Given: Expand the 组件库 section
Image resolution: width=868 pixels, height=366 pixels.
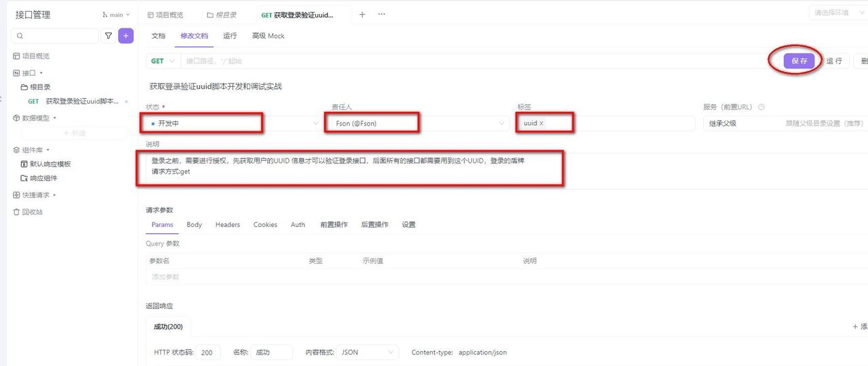Looking at the screenshot, I should click(31, 150).
